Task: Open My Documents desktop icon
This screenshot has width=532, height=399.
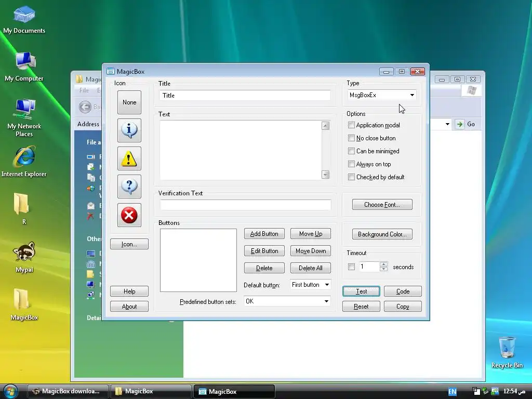Action: tap(24, 20)
